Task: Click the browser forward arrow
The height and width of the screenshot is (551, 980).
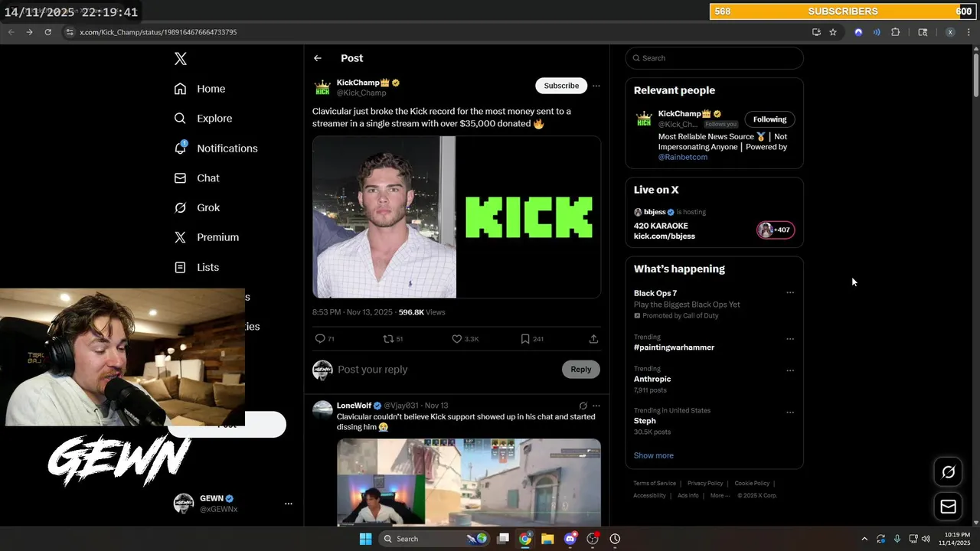Action: [x=29, y=32]
